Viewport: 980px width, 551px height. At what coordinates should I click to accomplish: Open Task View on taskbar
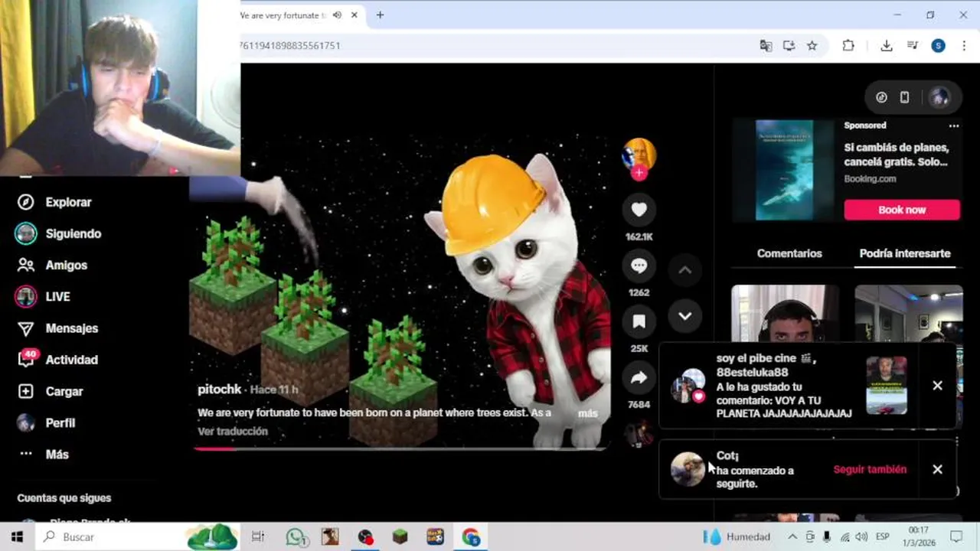click(258, 536)
